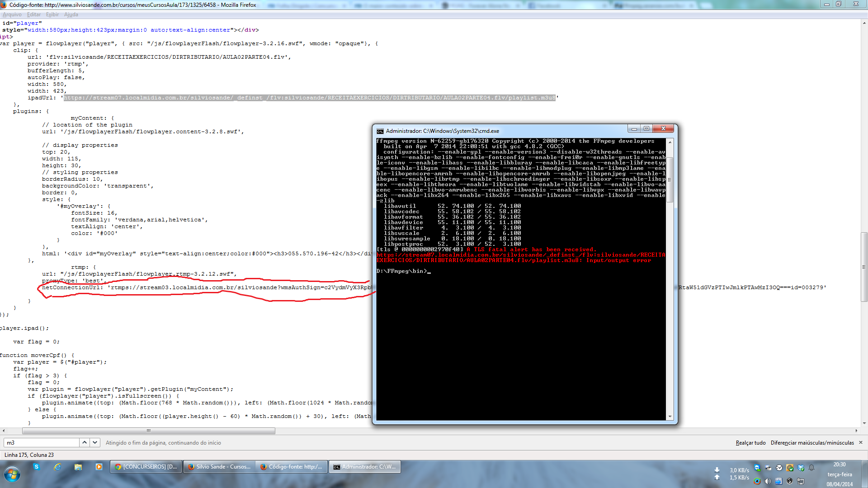868x488 pixels.
Task: Open the Exibir menu
Action: pyautogui.click(x=52, y=14)
